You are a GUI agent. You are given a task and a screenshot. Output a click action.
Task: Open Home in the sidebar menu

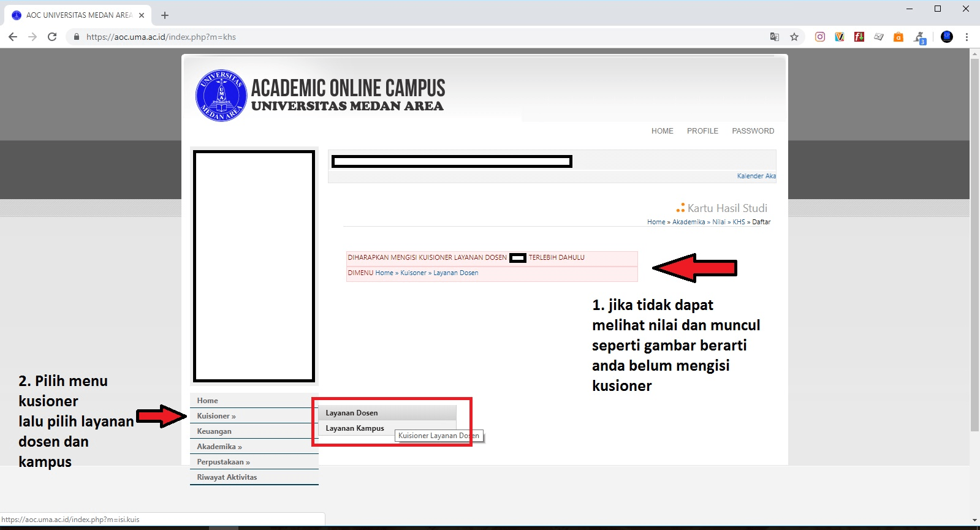254,401
